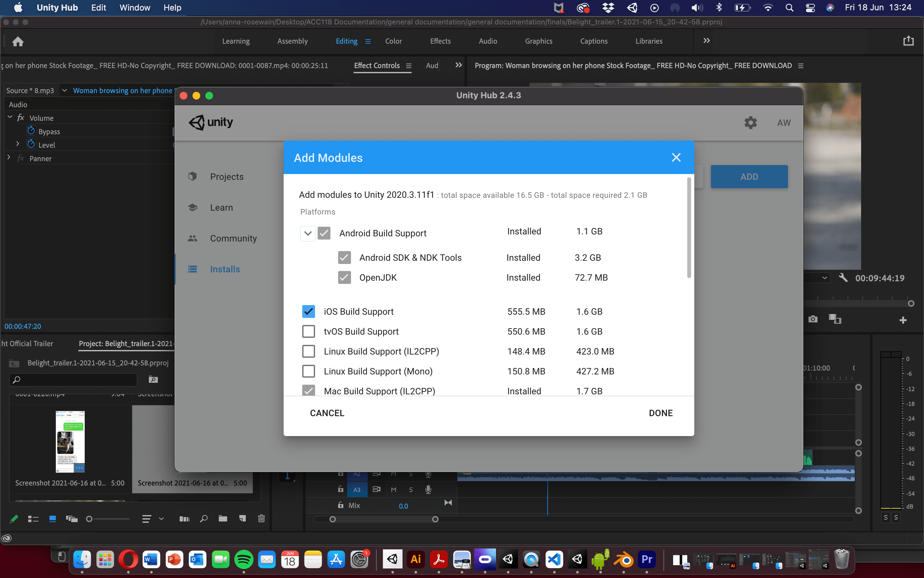
Task: Click the Premiere share/export icon
Action: point(908,40)
